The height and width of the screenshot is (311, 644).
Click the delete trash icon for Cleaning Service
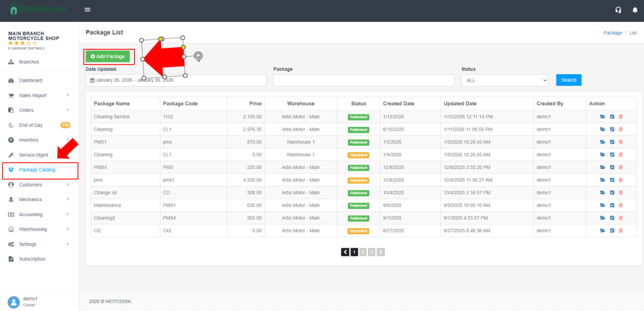(621, 117)
